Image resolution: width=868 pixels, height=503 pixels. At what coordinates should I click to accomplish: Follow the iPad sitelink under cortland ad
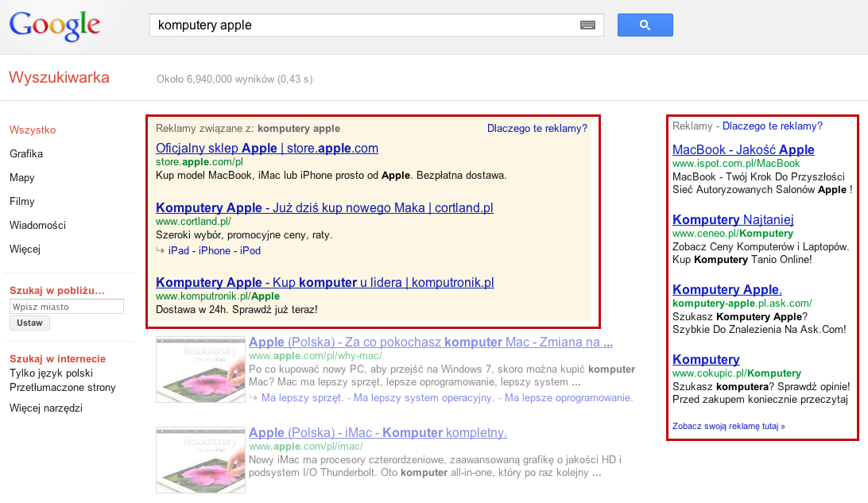tap(179, 250)
